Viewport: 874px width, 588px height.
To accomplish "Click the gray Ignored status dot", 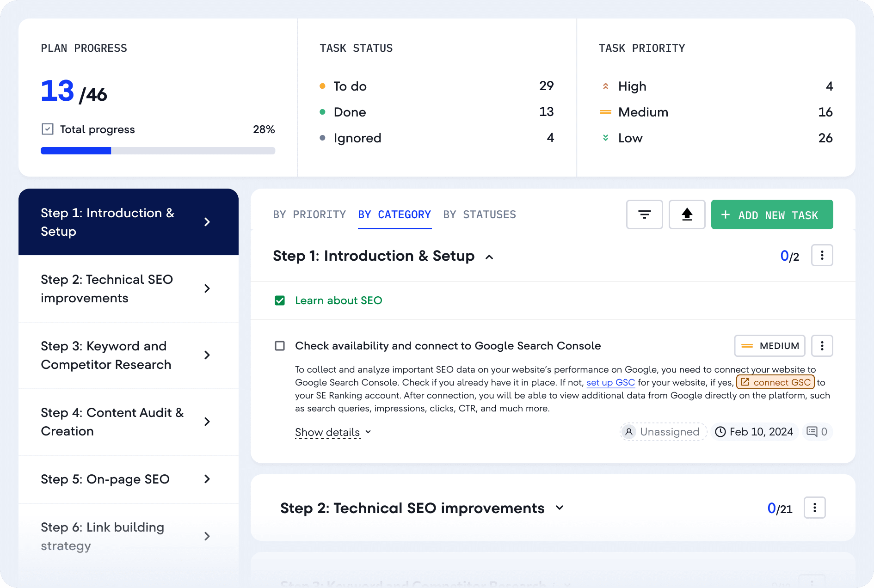I will point(322,138).
